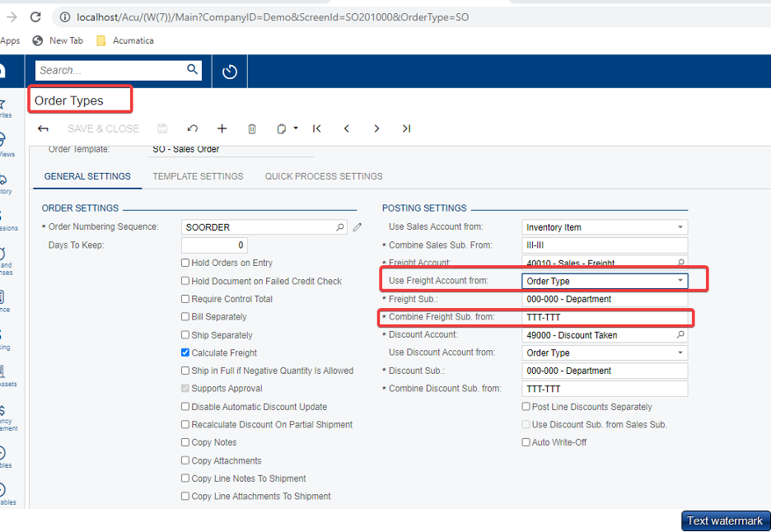Viewport: 771px width, 532px height.
Task: Delete record using trash icon
Action: tap(252, 128)
